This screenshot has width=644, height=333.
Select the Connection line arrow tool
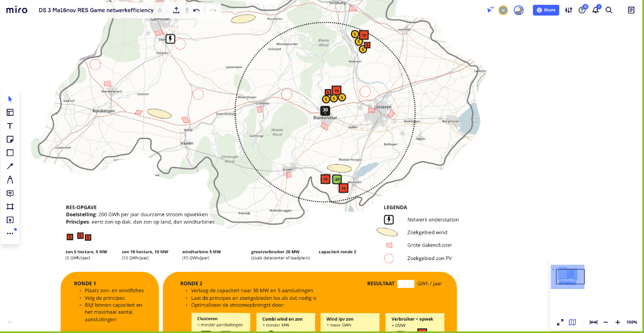click(x=10, y=166)
